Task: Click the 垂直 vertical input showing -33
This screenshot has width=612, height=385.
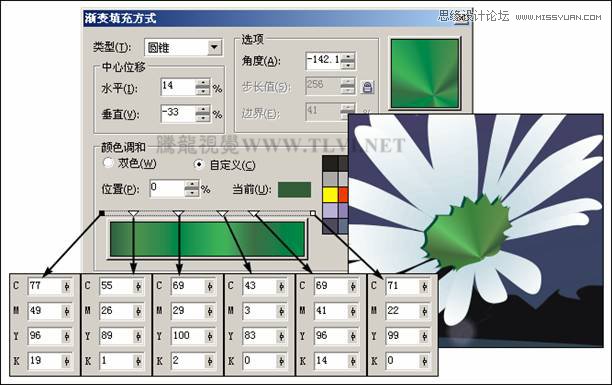Action: click(x=178, y=113)
